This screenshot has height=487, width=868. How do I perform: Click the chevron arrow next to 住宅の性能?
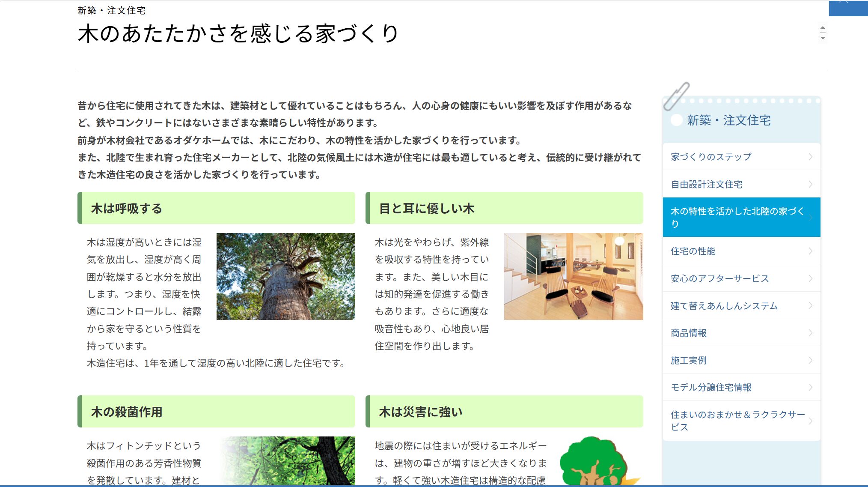(x=810, y=251)
